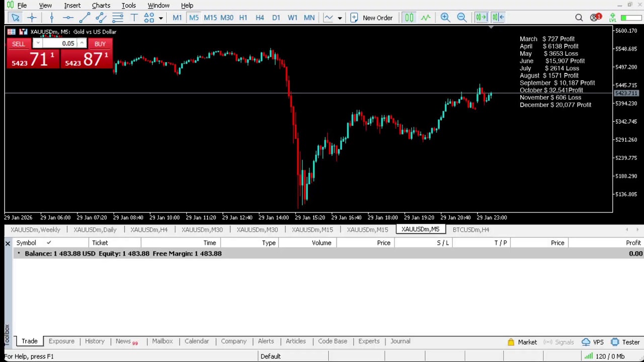Switch to the Exposure tab
644x362 pixels.
(61, 341)
